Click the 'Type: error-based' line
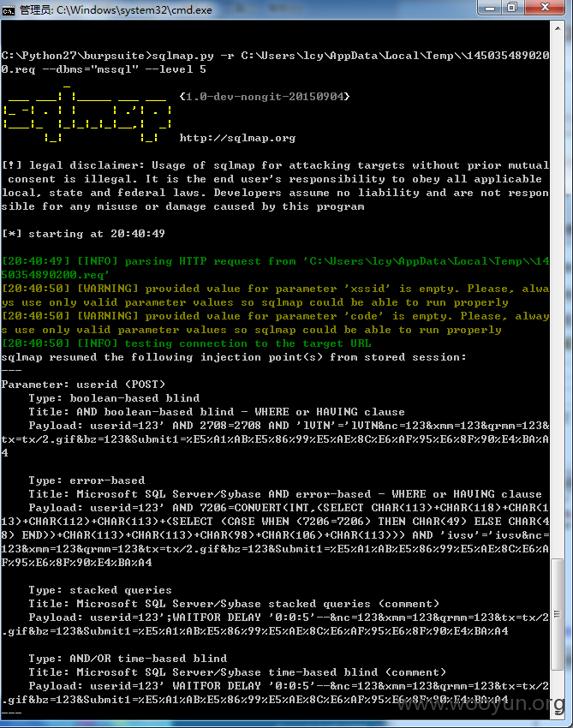The width and height of the screenshot is (573, 728). point(87,480)
